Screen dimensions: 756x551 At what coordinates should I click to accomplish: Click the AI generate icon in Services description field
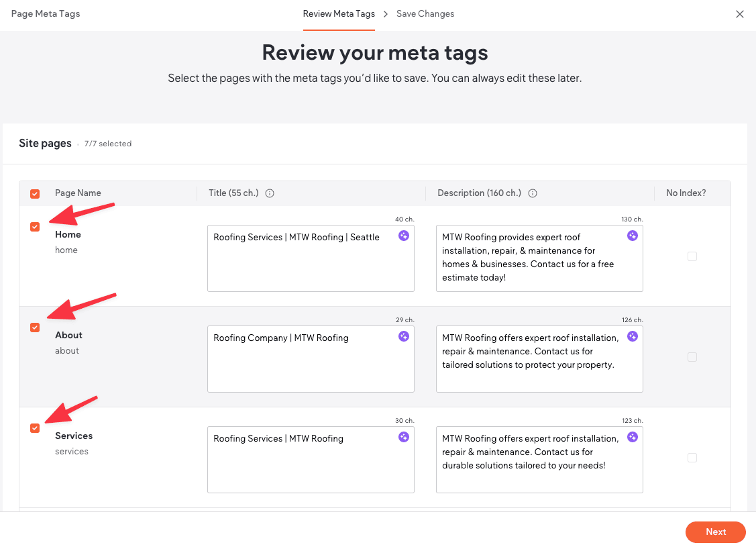pos(632,437)
